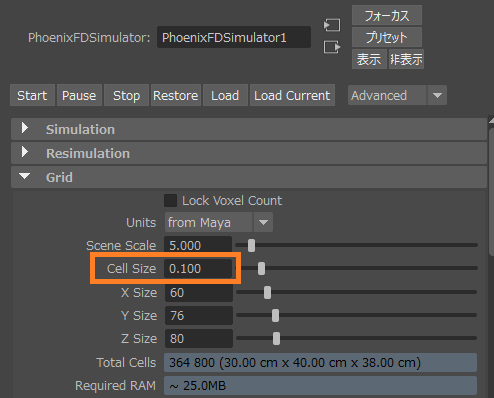Click the Total Cells readout field
This screenshot has height=398, width=494.
click(320, 362)
